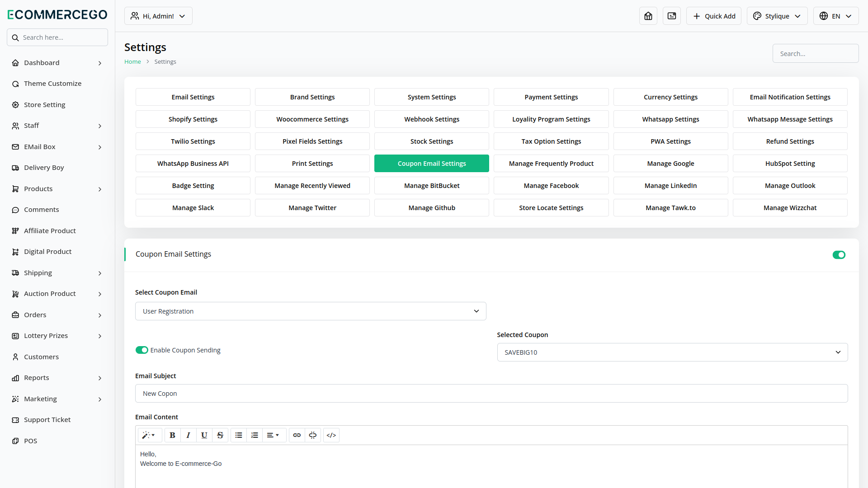The image size is (868, 488).
Task: Click the Theme Customize sidebar item
Action: (57, 84)
